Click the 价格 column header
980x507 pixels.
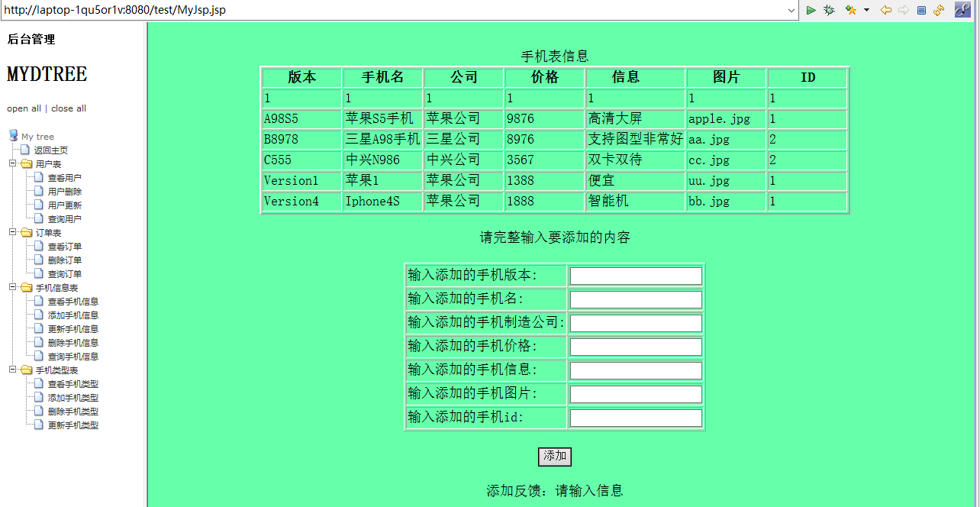click(x=545, y=77)
